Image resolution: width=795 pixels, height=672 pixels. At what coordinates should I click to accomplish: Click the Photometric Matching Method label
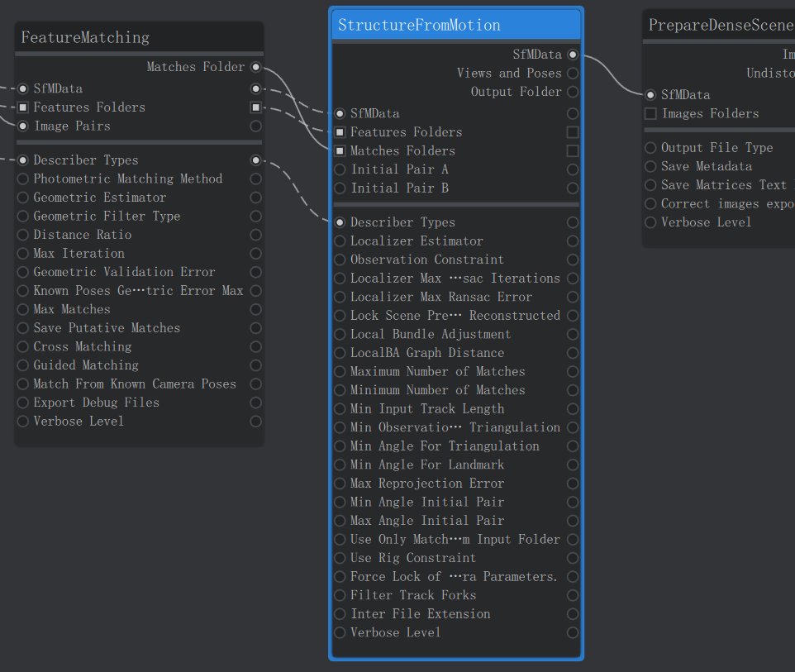(128, 179)
